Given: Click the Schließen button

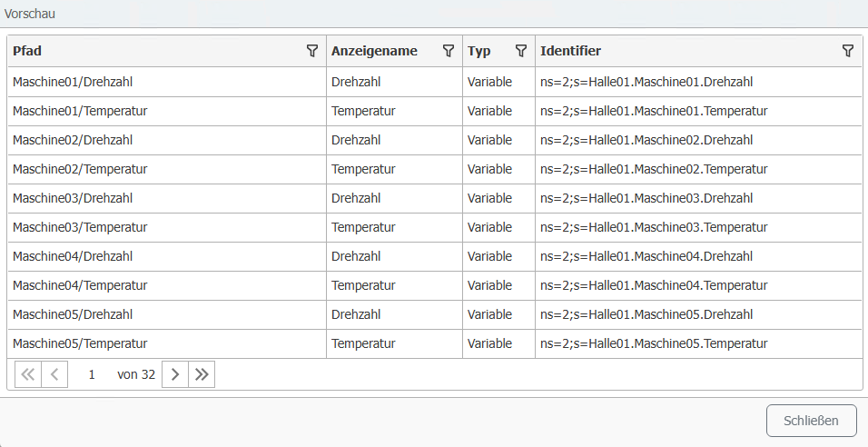Looking at the screenshot, I should click(812, 421).
